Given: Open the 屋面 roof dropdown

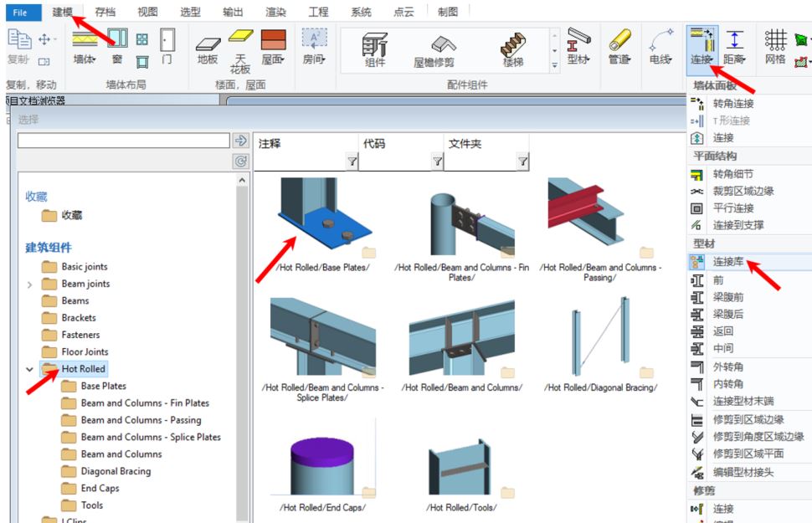Looking at the screenshot, I should click(x=273, y=48).
